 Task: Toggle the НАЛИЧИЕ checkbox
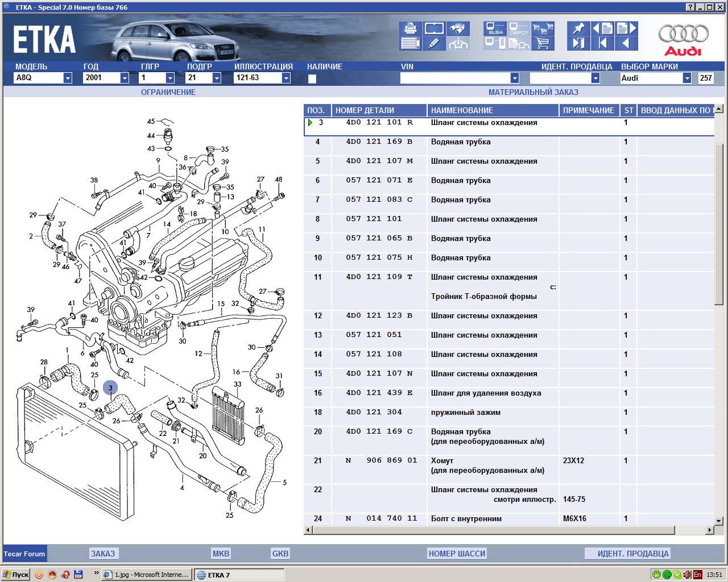(312, 79)
